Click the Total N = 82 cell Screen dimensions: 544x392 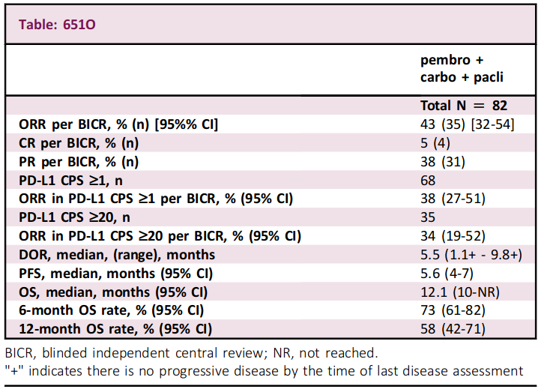464,106
